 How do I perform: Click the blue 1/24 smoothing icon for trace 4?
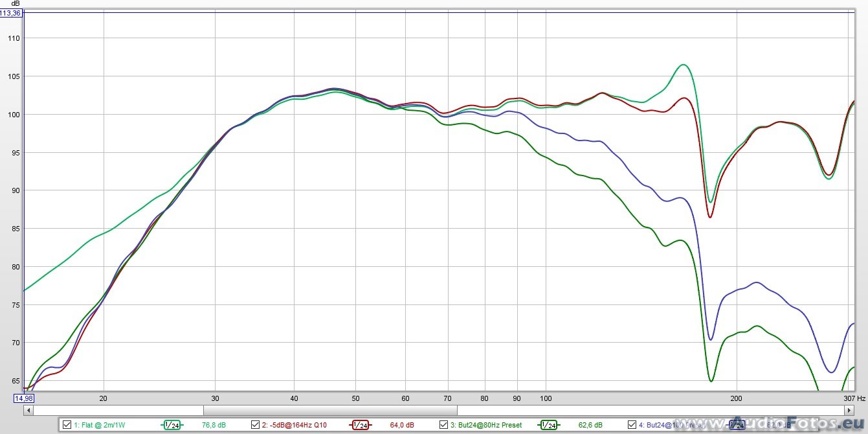(x=736, y=425)
